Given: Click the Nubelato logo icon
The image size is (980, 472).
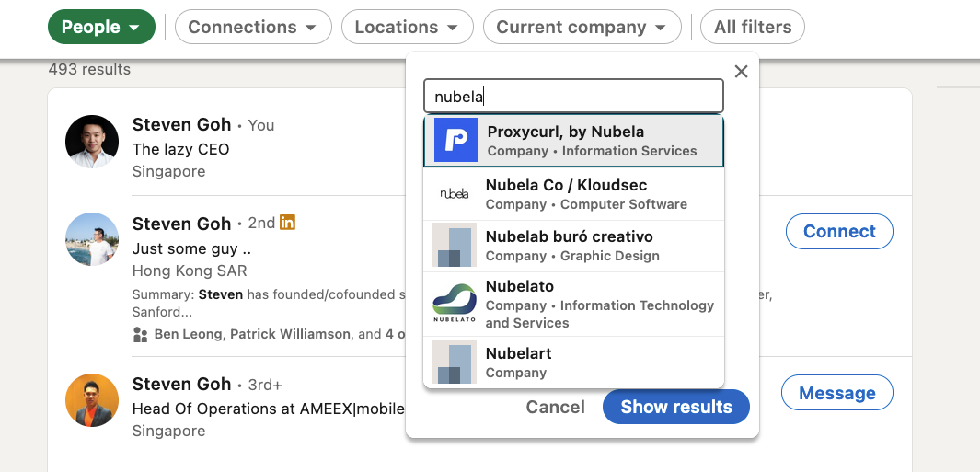Looking at the screenshot, I should pyautogui.click(x=455, y=305).
